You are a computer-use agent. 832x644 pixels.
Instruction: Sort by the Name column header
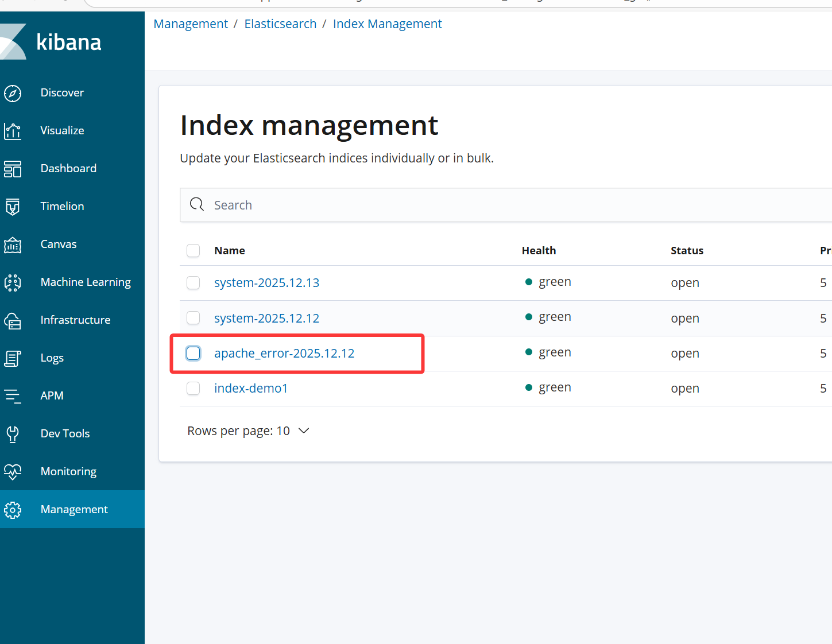(230, 251)
